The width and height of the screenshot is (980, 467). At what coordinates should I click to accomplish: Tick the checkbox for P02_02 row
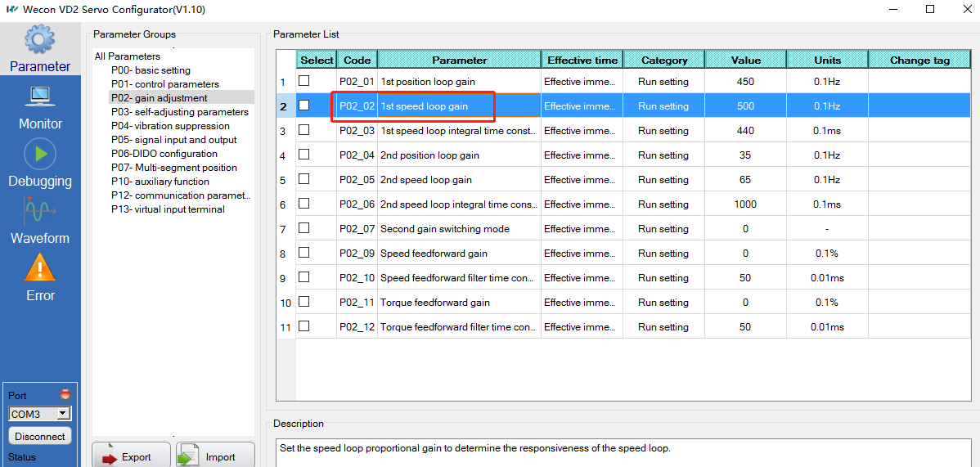304,106
